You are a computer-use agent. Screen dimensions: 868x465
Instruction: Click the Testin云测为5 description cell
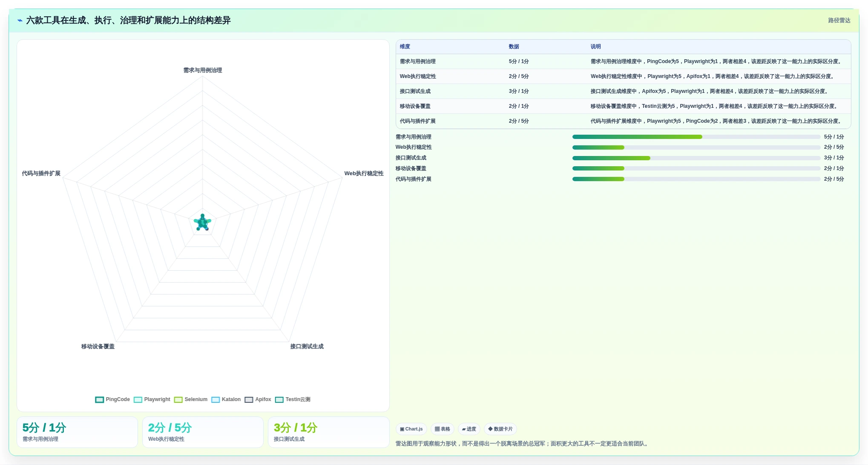point(715,106)
